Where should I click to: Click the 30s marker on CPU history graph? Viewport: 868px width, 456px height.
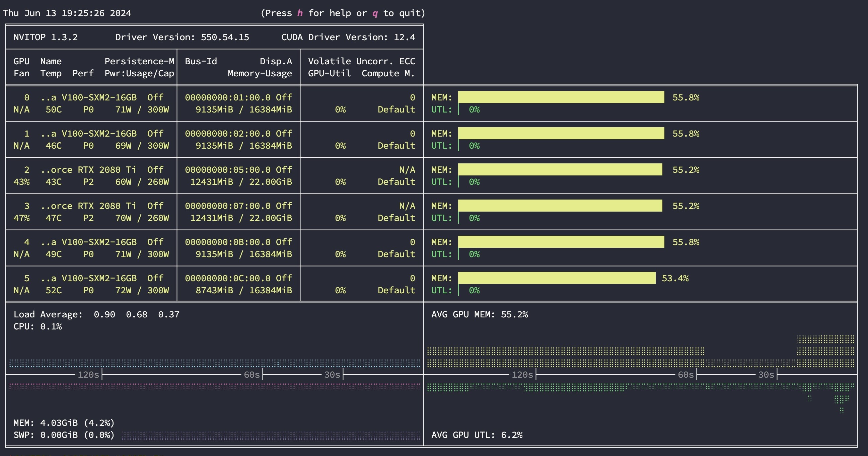point(332,375)
